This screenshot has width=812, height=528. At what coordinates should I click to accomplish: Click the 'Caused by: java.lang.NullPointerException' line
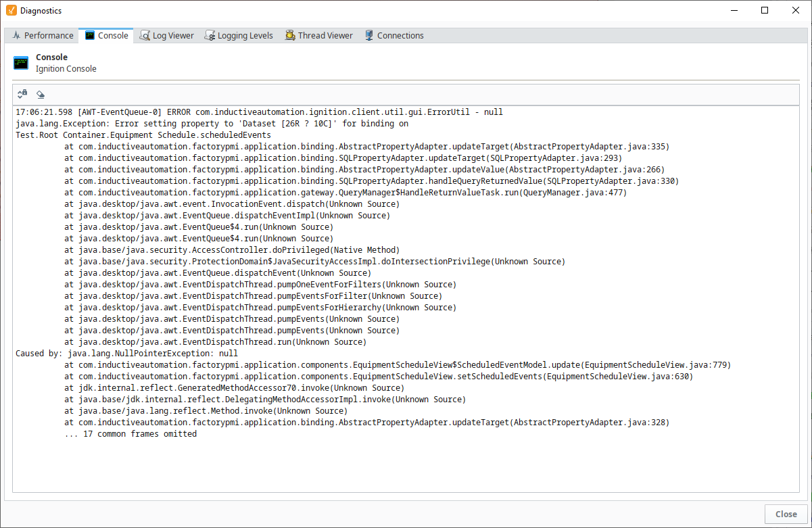pyautogui.click(x=126, y=354)
